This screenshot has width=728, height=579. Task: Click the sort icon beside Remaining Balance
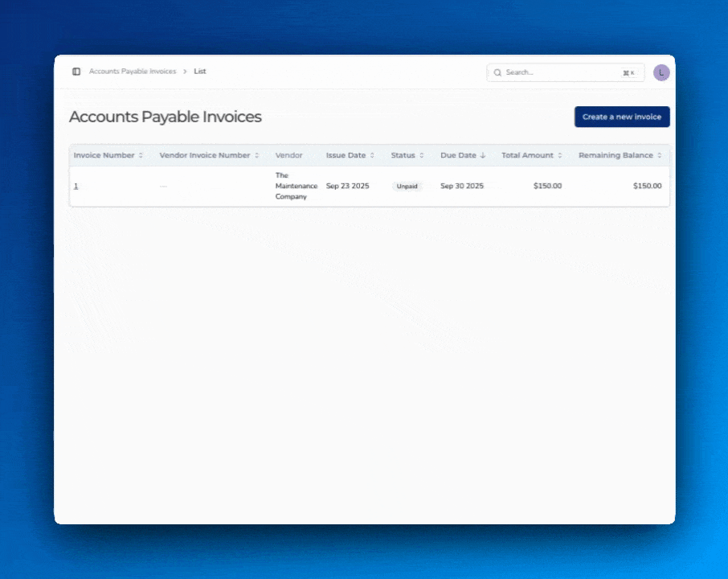point(660,155)
